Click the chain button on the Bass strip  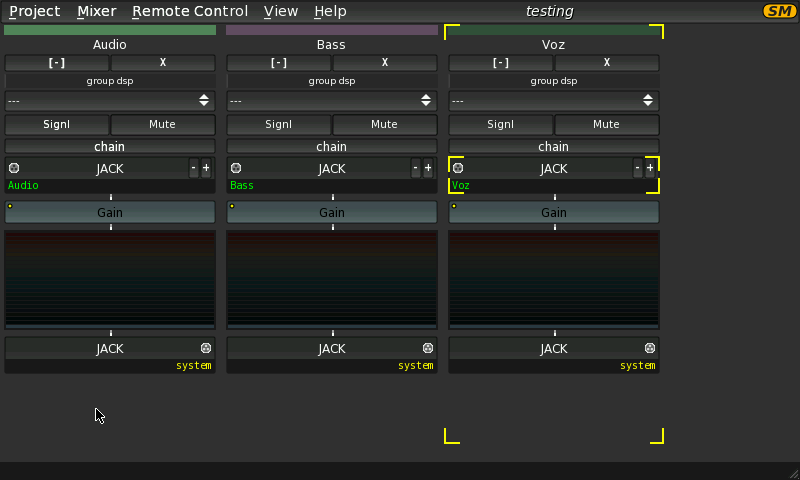coord(332,146)
